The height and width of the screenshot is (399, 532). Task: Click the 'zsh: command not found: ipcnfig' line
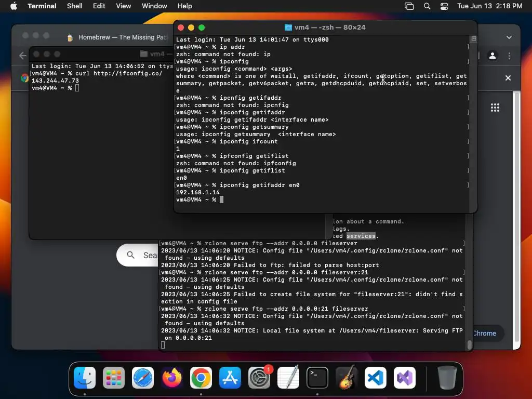[232, 105]
